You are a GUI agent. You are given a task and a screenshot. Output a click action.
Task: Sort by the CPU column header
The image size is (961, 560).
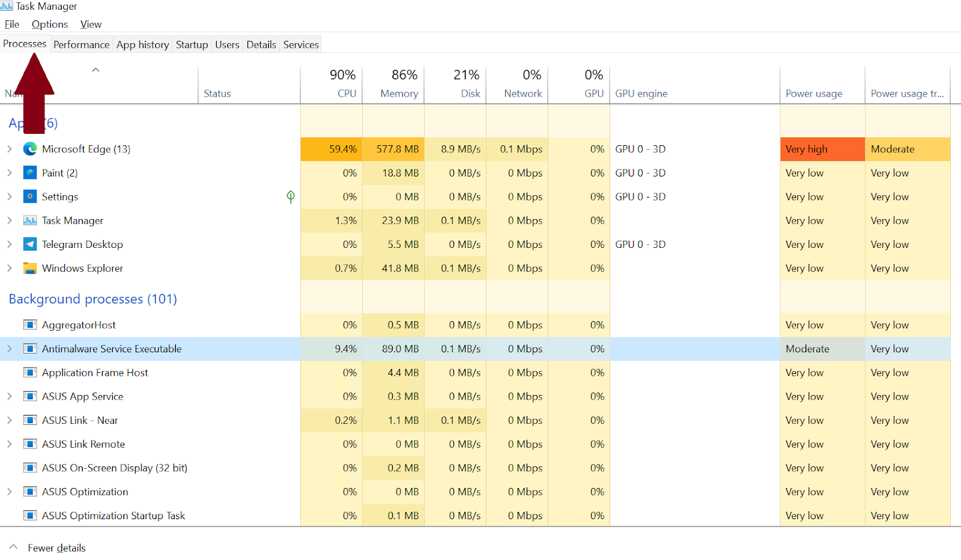(x=332, y=84)
